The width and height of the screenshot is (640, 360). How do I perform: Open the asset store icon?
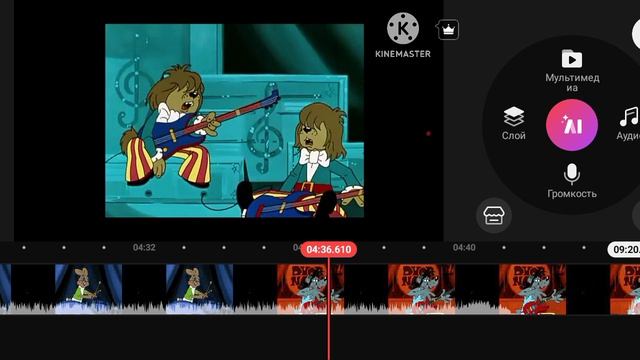click(x=494, y=216)
